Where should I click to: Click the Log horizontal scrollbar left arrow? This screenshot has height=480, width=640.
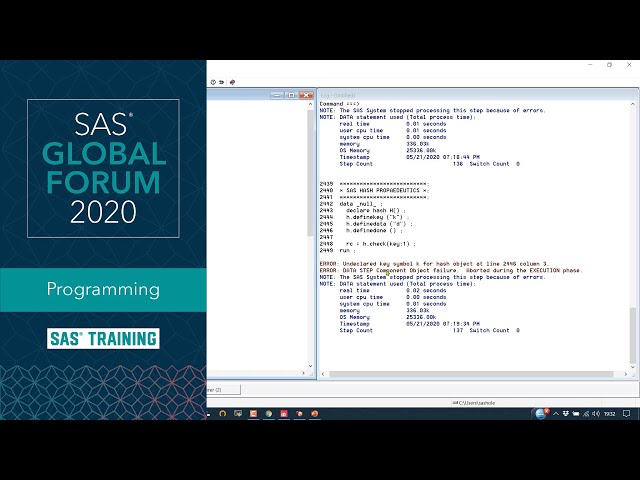click(323, 374)
